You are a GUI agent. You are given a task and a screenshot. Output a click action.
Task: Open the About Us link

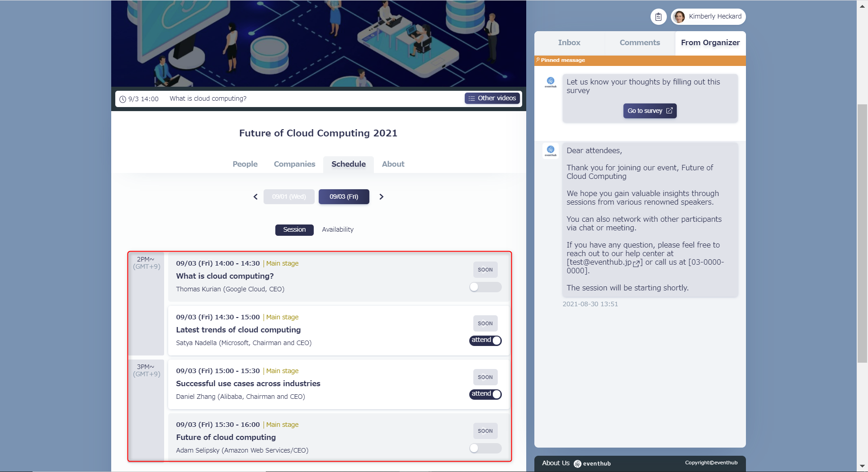[556, 463]
